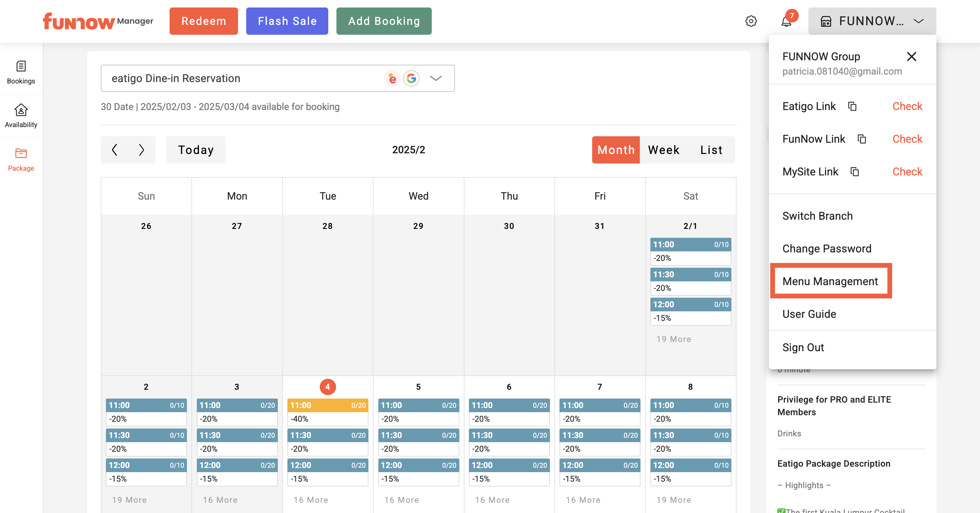Open the 11:30 slot on Saturday 2/1

point(691,282)
